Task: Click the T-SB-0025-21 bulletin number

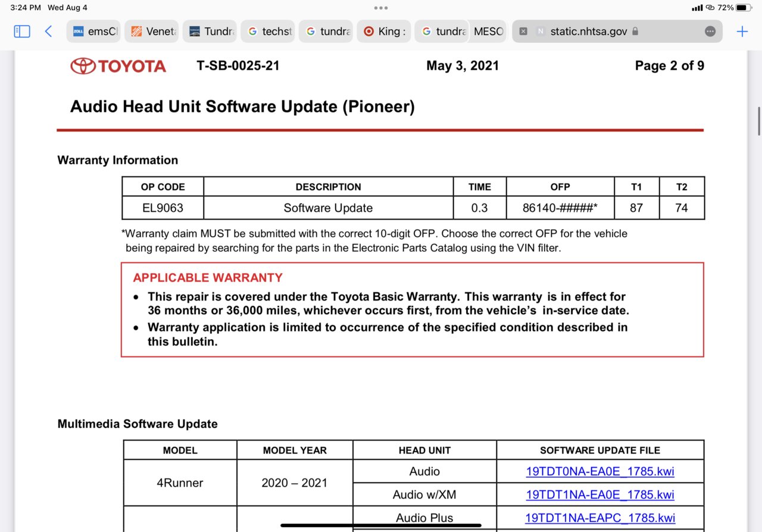Action: coord(238,65)
